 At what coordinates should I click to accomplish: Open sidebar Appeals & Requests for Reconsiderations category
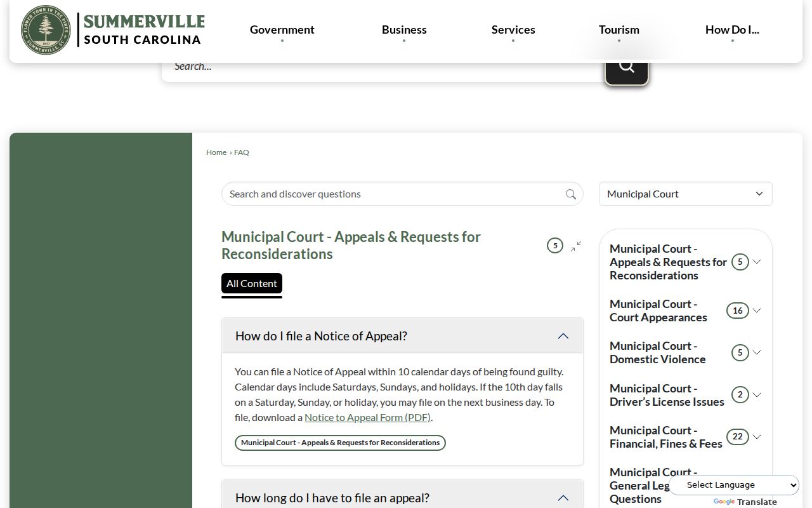point(669,262)
